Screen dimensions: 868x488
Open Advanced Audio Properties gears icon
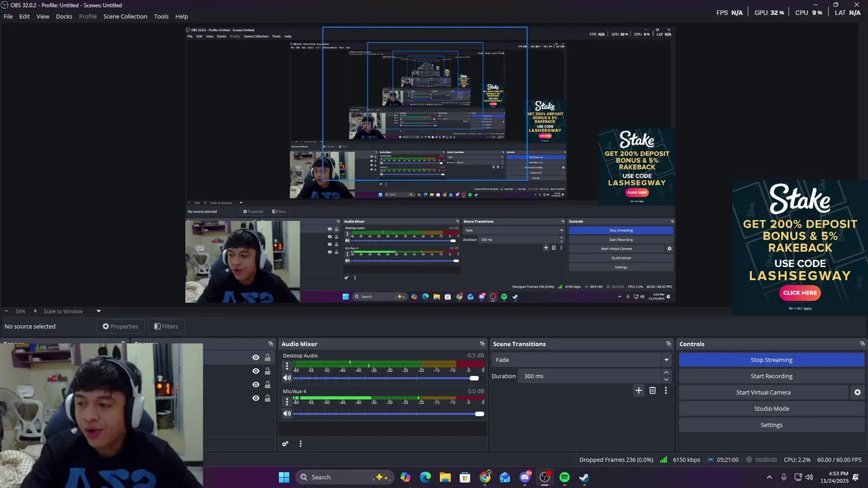point(285,444)
